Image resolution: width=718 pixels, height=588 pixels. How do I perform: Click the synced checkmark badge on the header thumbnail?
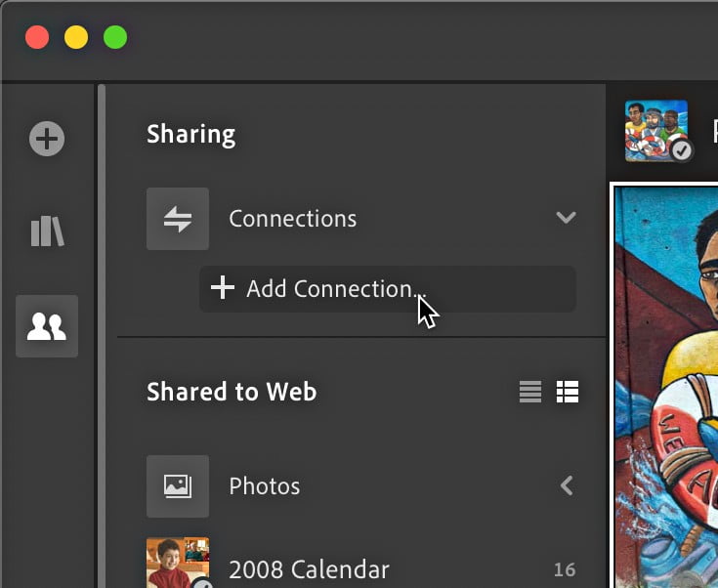click(681, 150)
